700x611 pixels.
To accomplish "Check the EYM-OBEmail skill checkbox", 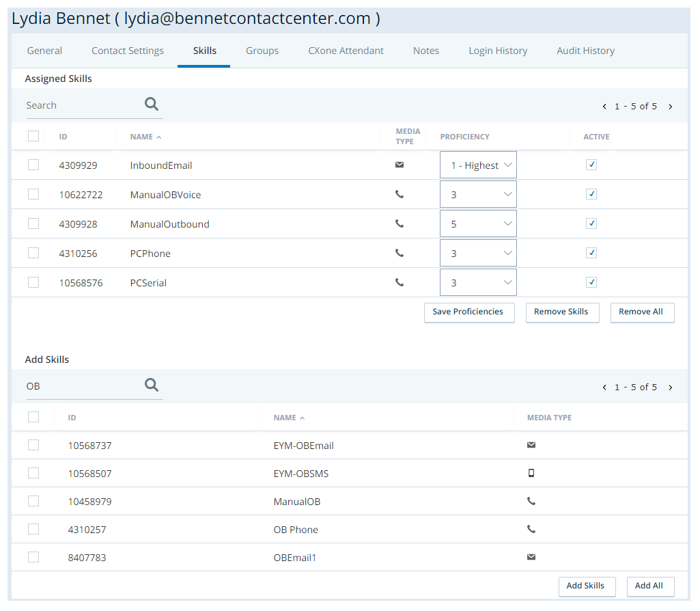I will click(33, 445).
